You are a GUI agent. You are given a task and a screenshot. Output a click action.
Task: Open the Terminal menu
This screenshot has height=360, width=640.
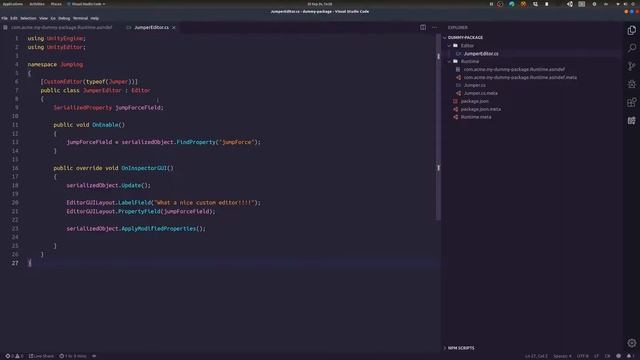tap(80, 18)
